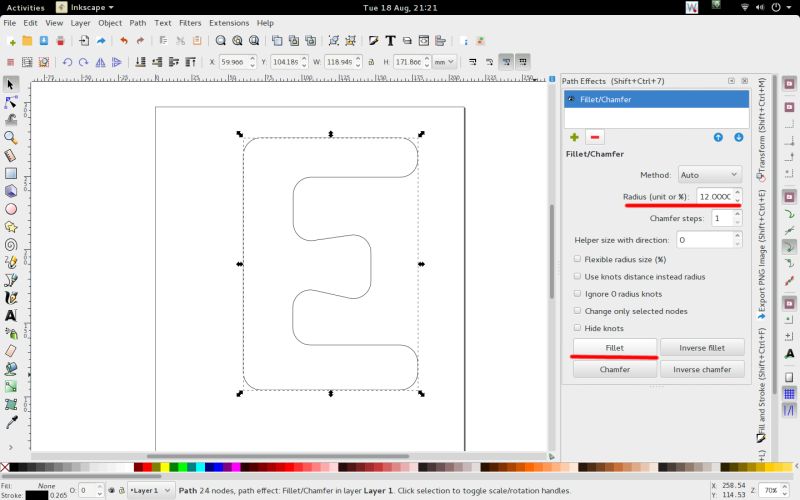This screenshot has width=800, height=500.
Task: Enable Flexible radius size (%) checkbox
Action: coord(577,259)
